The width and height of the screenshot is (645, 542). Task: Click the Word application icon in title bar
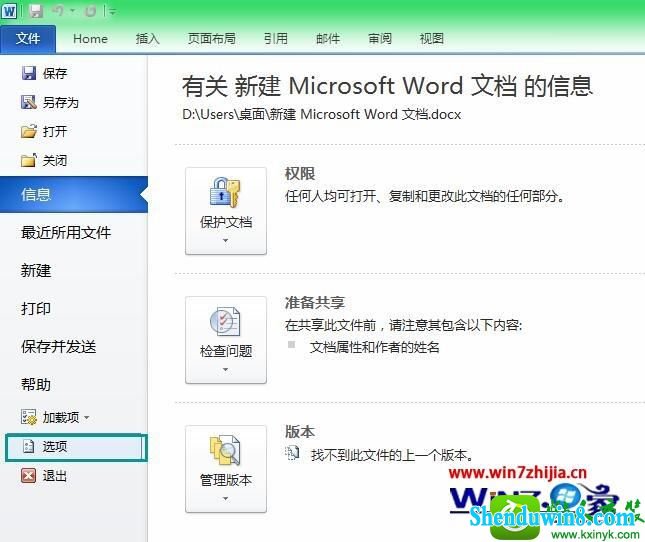pyautogui.click(x=9, y=10)
